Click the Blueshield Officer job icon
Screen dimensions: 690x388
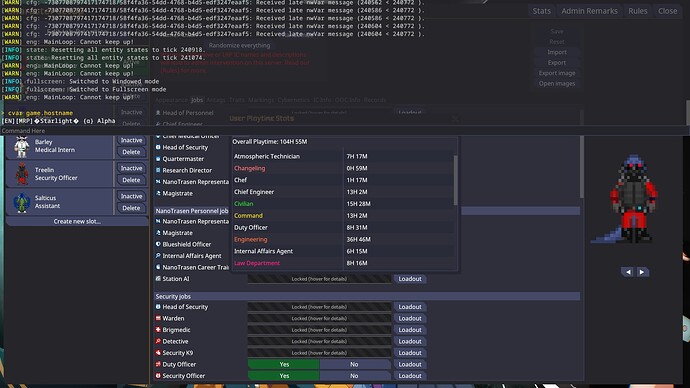(x=158, y=244)
